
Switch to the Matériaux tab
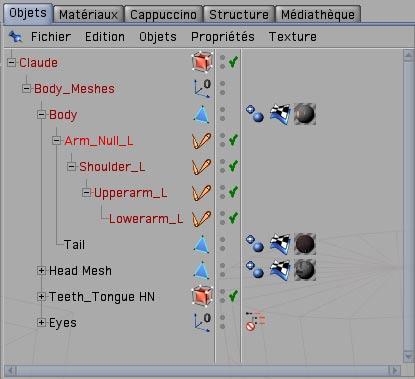click(x=88, y=14)
